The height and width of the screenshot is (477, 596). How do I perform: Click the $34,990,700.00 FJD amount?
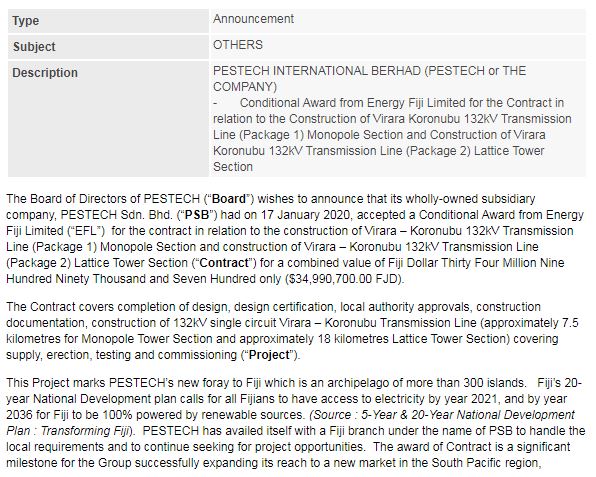click(x=343, y=279)
